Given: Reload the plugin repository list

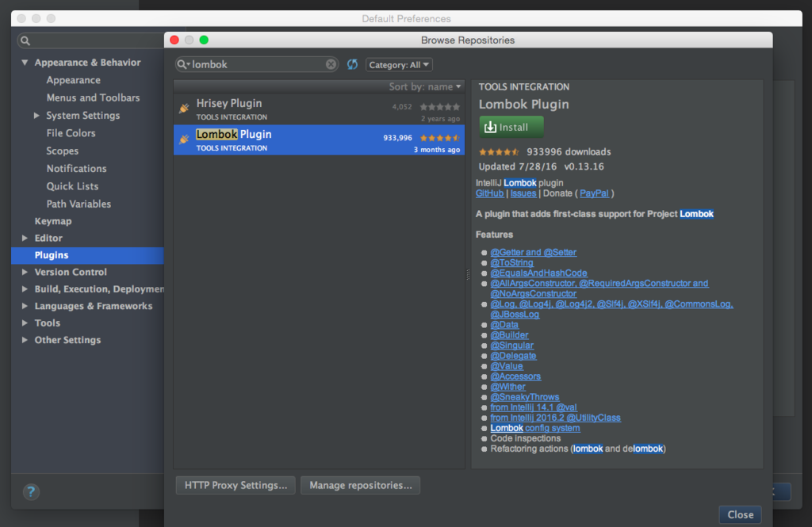Looking at the screenshot, I should [352, 64].
